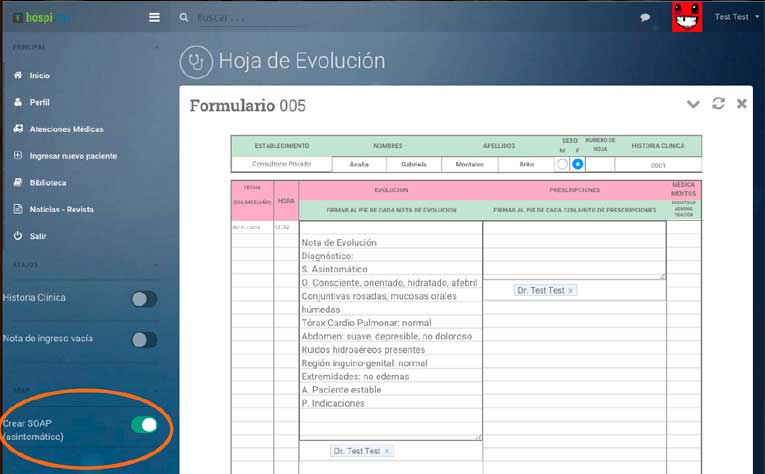765x474 pixels.
Task: Open the chat messages icon
Action: pos(645,17)
